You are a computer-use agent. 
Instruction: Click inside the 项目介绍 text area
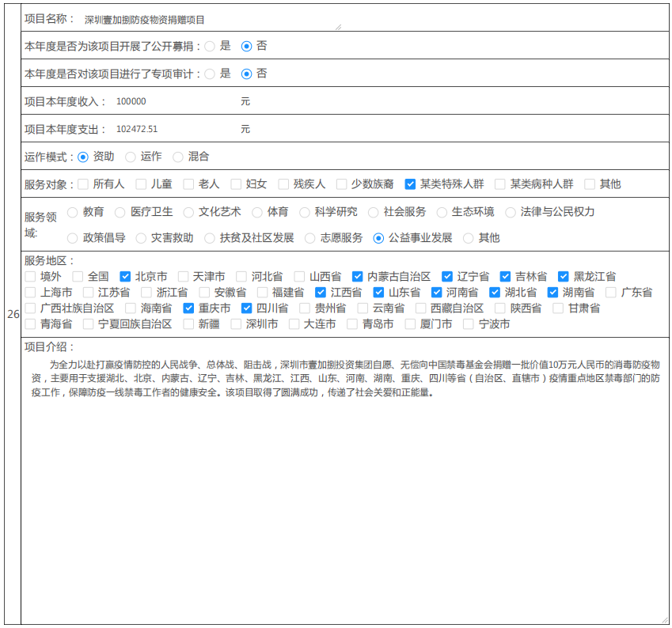pyautogui.click(x=344, y=490)
